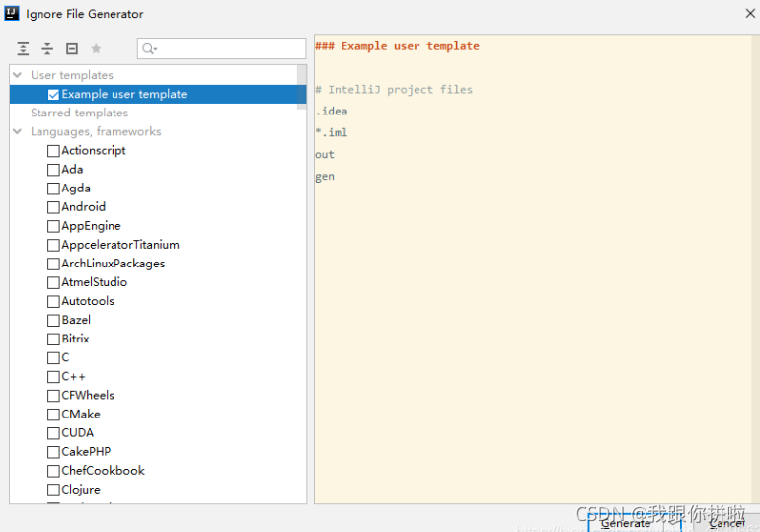The height and width of the screenshot is (532, 760).
Task: Click the '### Example user template' heading
Action: 397,46
